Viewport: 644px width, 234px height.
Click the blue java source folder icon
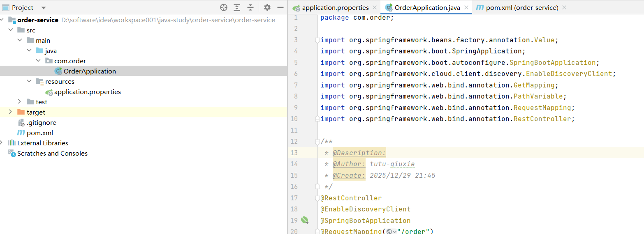(39, 50)
